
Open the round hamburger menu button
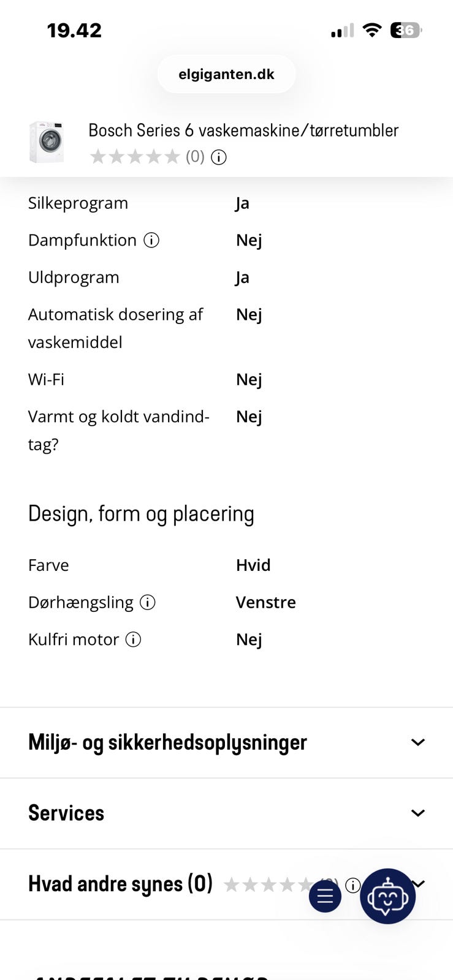(325, 896)
